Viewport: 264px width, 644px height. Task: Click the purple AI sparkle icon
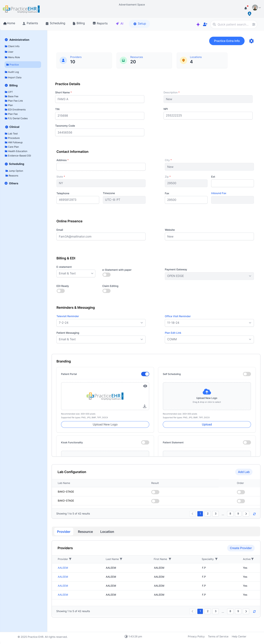[198, 24]
